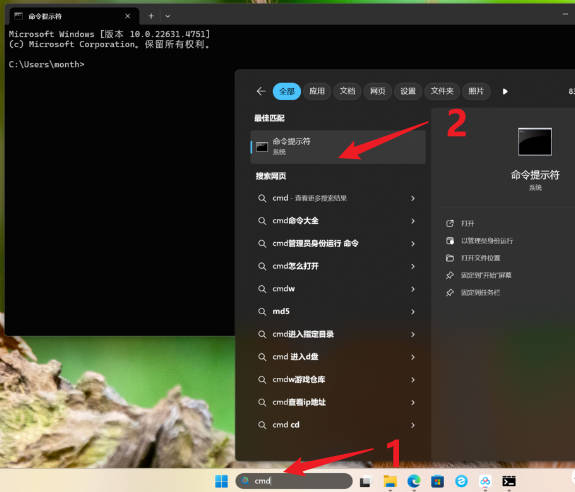Click the Windows Start button
Image resolution: width=575 pixels, height=492 pixels.
coord(221,481)
